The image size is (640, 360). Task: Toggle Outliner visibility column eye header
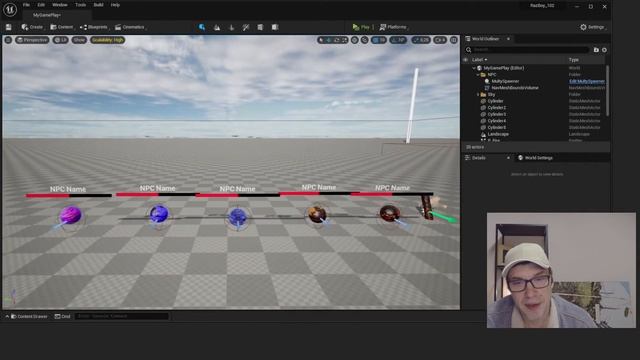pyautogui.click(x=466, y=60)
